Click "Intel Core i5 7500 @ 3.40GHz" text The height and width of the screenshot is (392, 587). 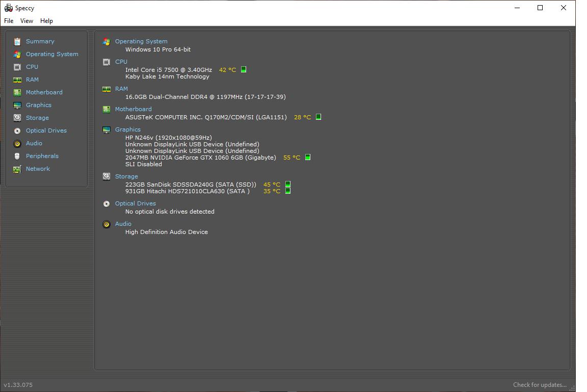coord(169,70)
